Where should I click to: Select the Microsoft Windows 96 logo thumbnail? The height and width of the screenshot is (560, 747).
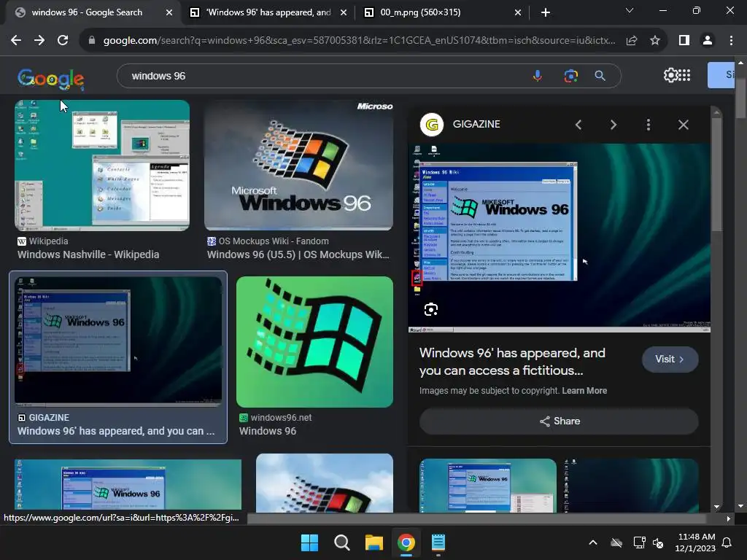pos(298,166)
